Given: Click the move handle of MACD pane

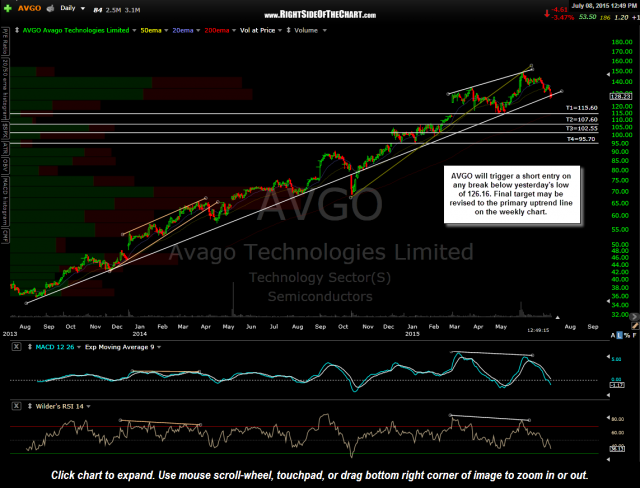Looking at the screenshot, I should [30, 347].
